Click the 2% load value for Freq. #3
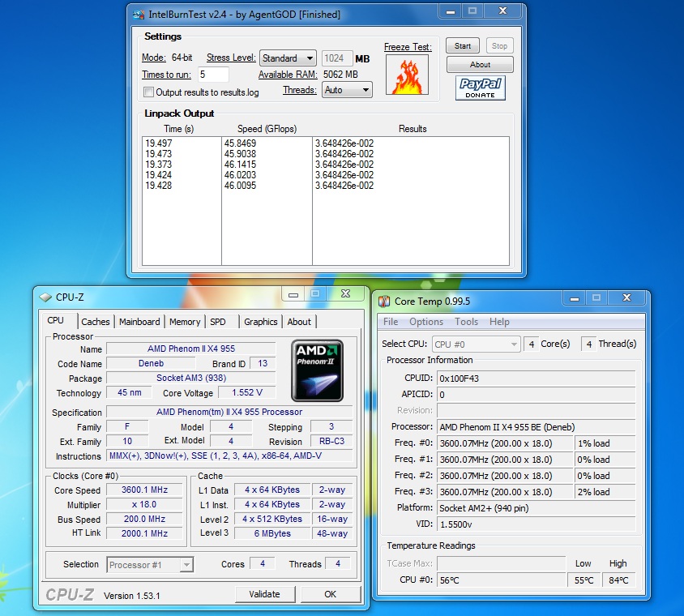Image resolution: width=684 pixels, height=616 pixels. coord(605,492)
